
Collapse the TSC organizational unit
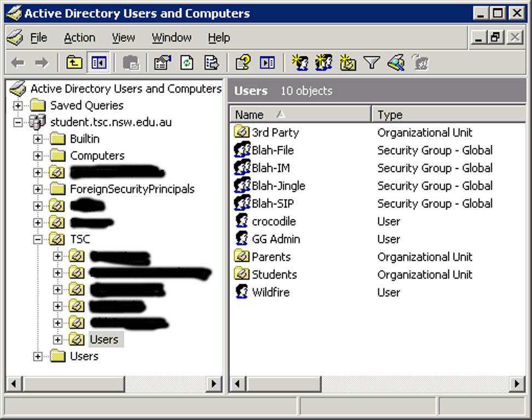[38, 240]
